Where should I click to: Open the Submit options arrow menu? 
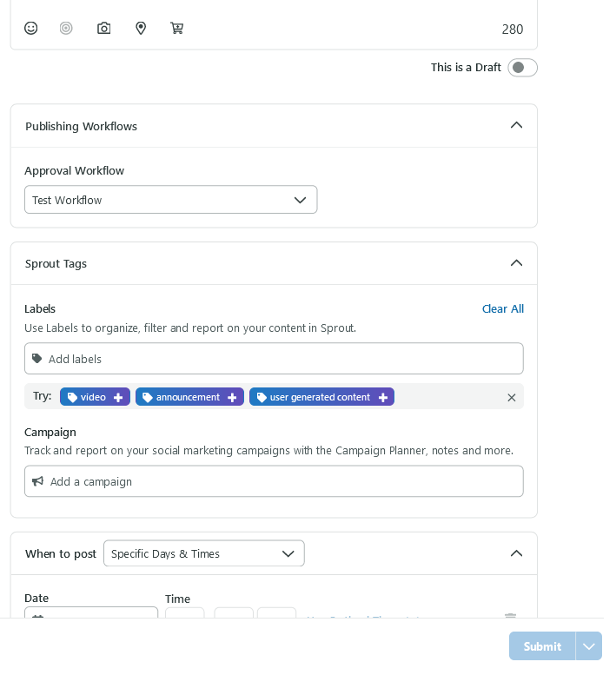click(589, 646)
